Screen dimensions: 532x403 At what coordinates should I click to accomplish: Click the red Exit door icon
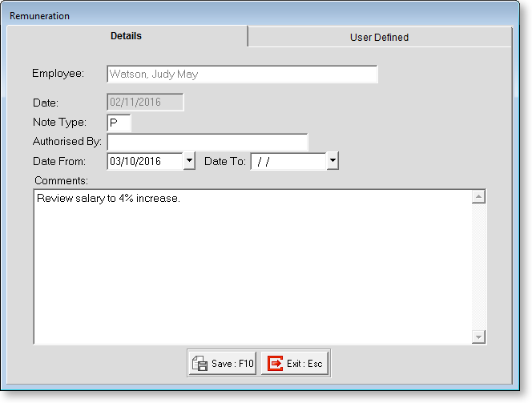pos(275,364)
